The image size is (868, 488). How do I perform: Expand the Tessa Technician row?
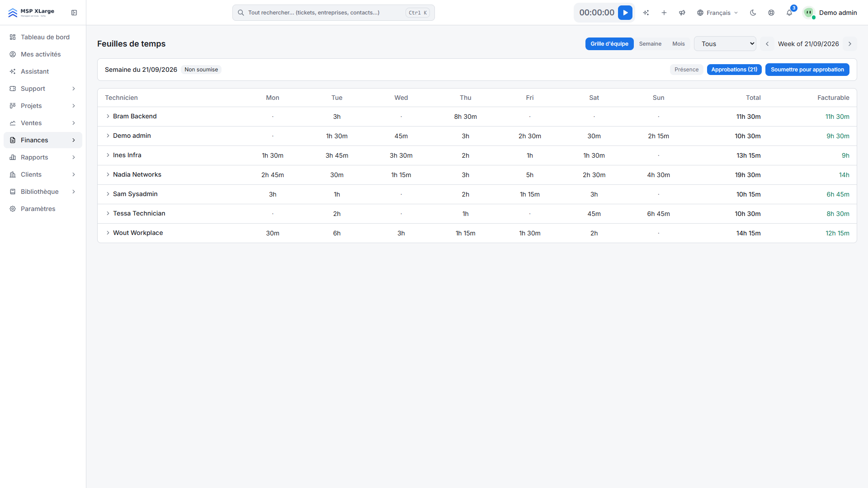click(108, 213)
